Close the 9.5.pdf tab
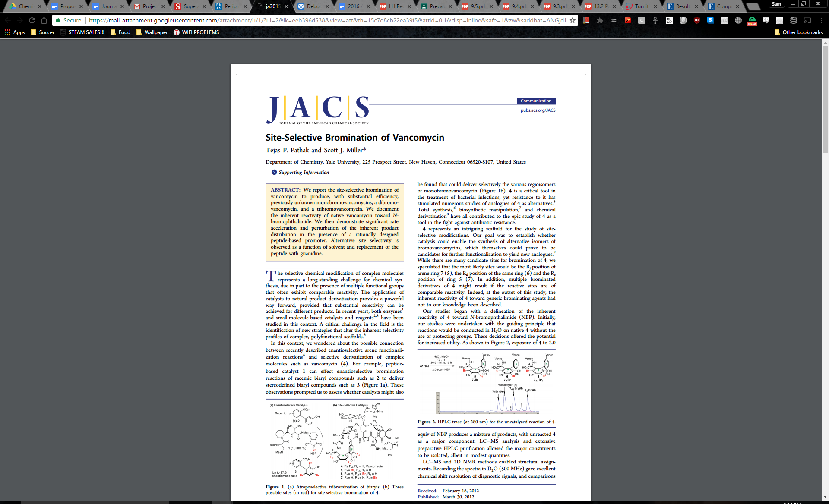The width and height of the screenshot is (829, 504). pos(491,6)
